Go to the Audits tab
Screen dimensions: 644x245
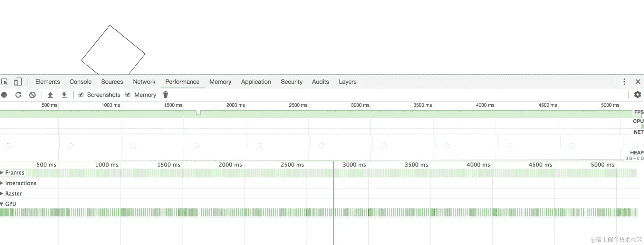pos(321,82)
